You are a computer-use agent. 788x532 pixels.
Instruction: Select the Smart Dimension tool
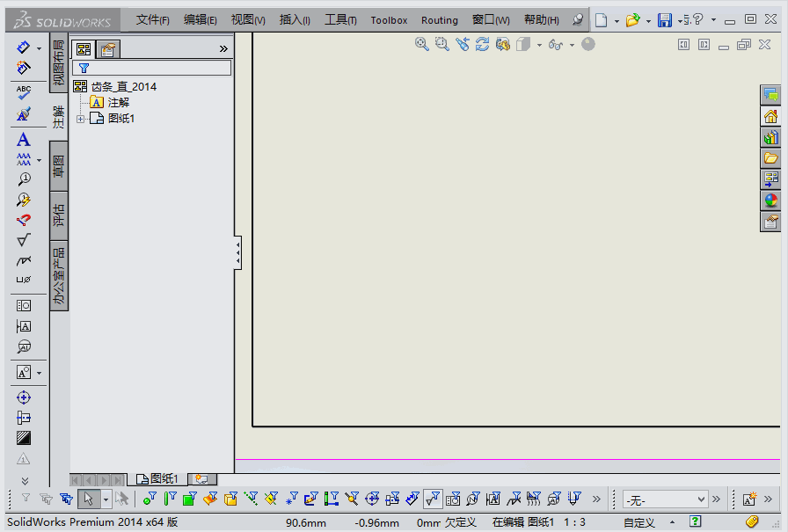[x=23, y=47]
